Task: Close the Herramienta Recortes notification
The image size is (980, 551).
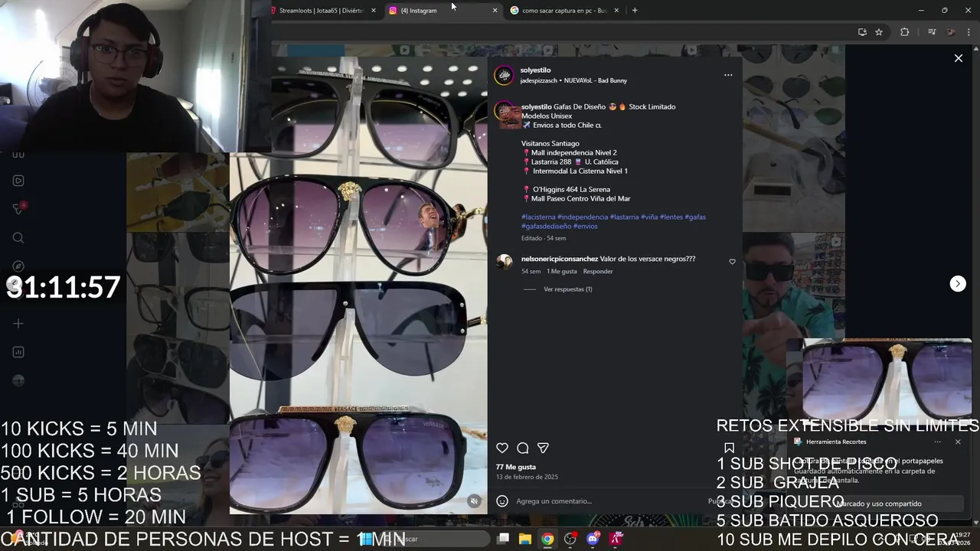Action: point(958,442)
